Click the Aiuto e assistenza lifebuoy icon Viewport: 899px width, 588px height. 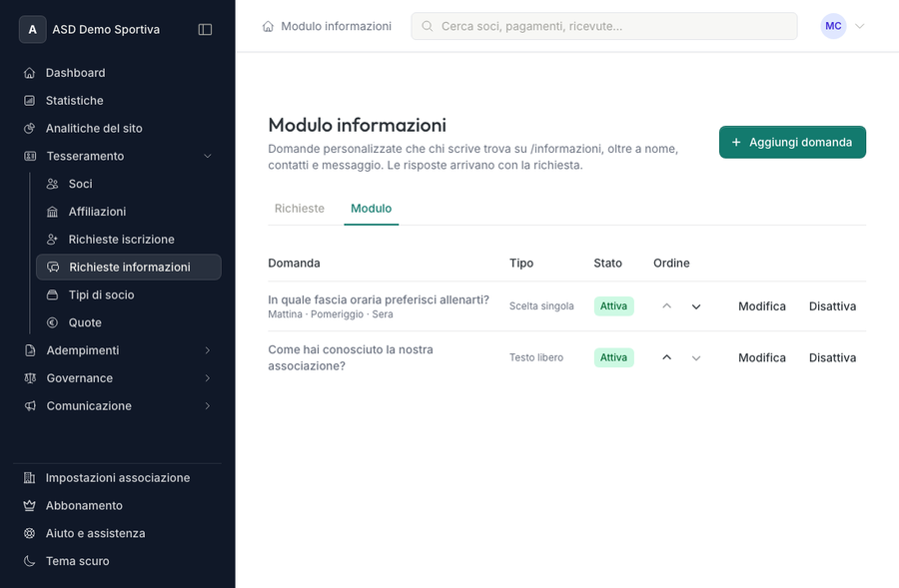click(30, 533)
